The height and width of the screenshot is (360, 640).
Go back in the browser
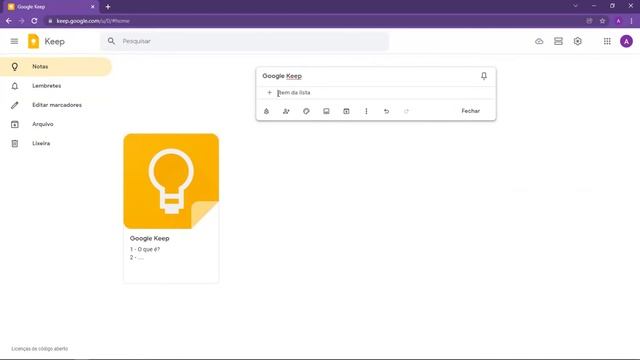pyautogui.click(x=9, y=21)
